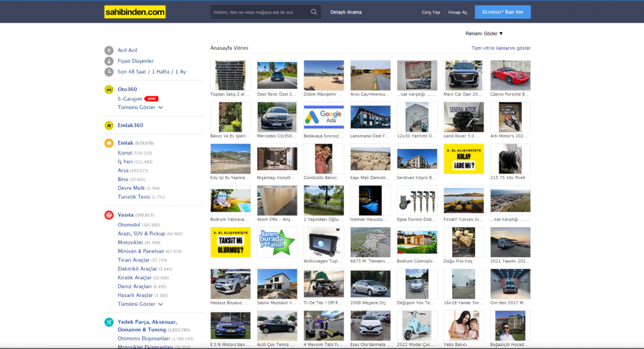This screenshot has width=644, height=349.
Task: Open the Cabrio Porsche listing thumbnail
Action: coord(510,75)
